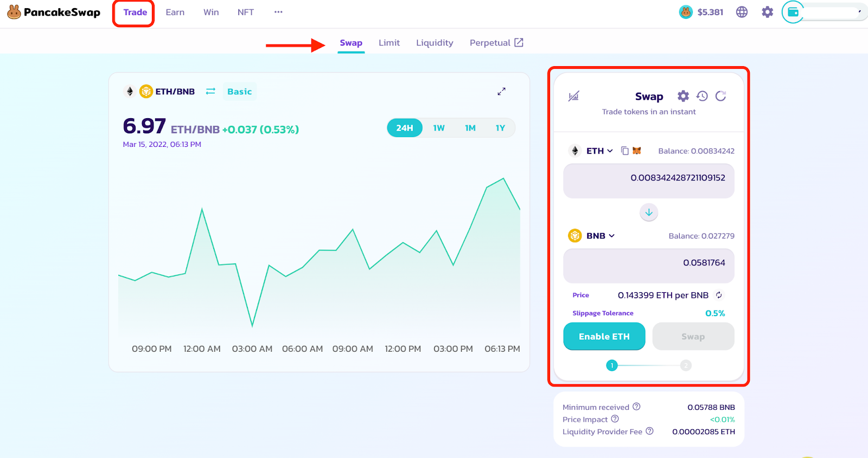Click the BNB amount input field
868x458 pixels.
point(649,266)
